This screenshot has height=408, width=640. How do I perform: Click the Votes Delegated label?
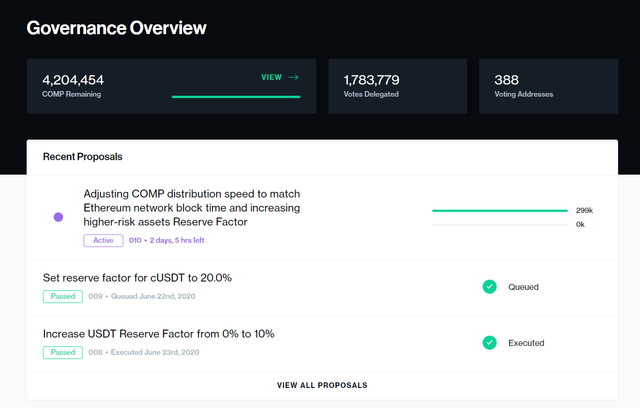tap(371, 94)
